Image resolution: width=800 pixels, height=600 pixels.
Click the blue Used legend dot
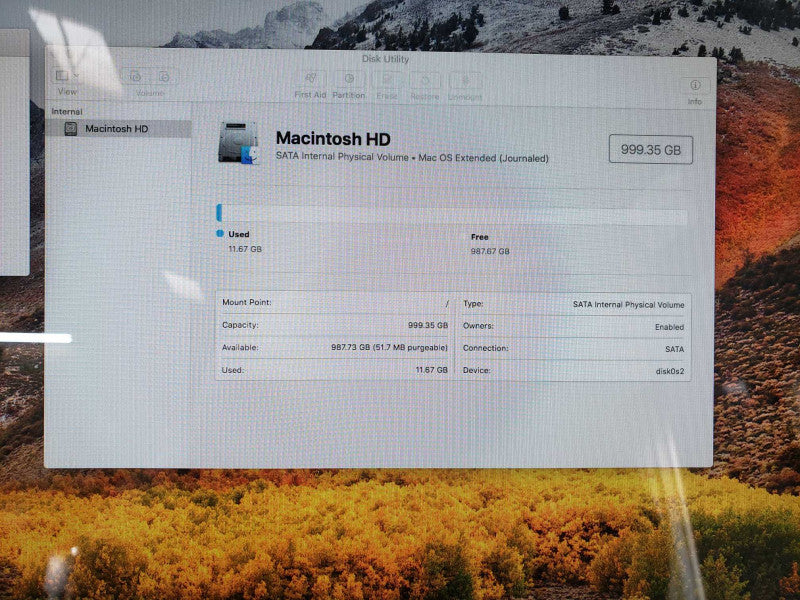[220, 234]
